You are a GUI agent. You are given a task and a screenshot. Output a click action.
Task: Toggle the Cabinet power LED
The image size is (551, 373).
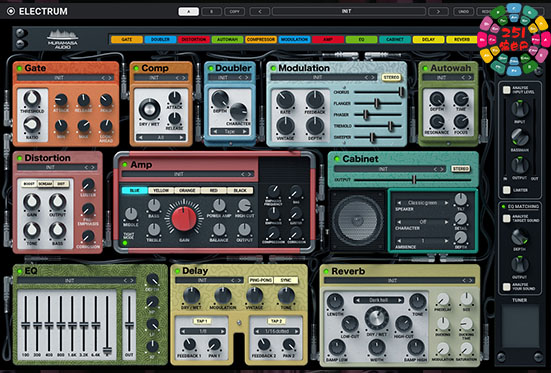tap(337, 159)
